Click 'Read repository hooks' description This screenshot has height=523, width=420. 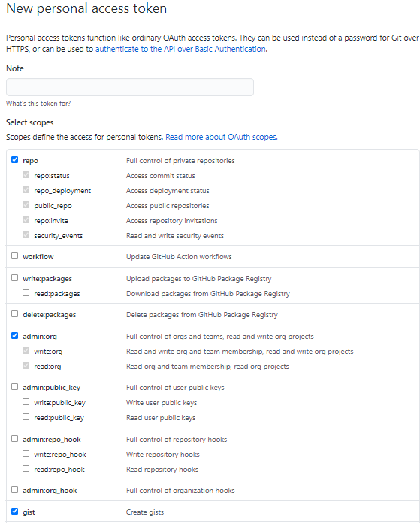(x=162, y=470)
